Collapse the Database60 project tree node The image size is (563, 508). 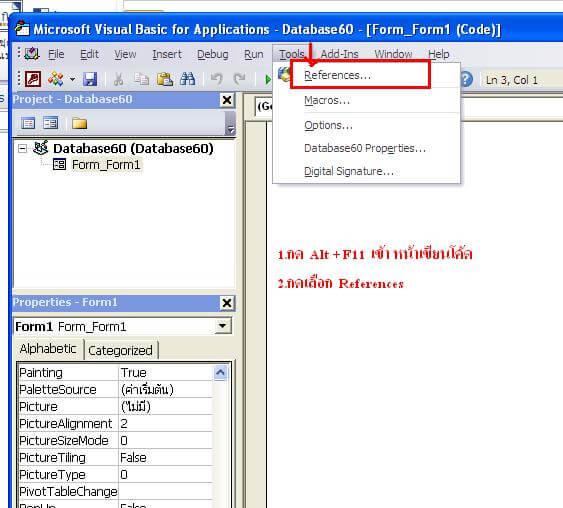(22, 148)
